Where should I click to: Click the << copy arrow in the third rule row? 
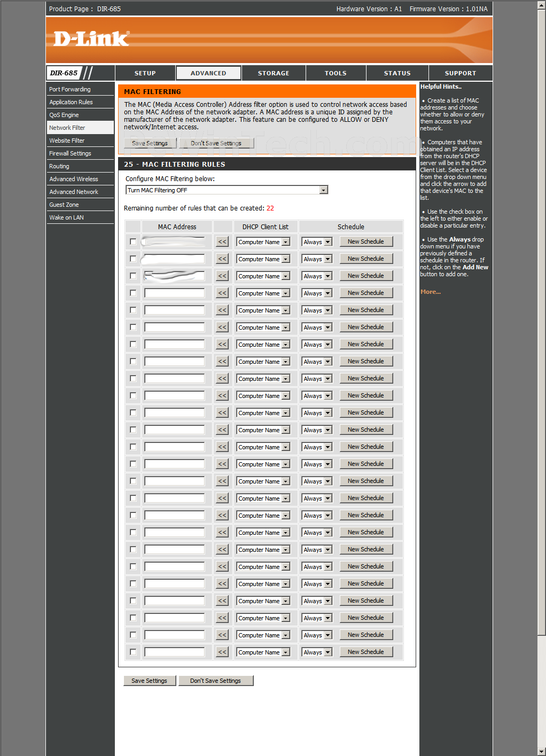point(222,276)
